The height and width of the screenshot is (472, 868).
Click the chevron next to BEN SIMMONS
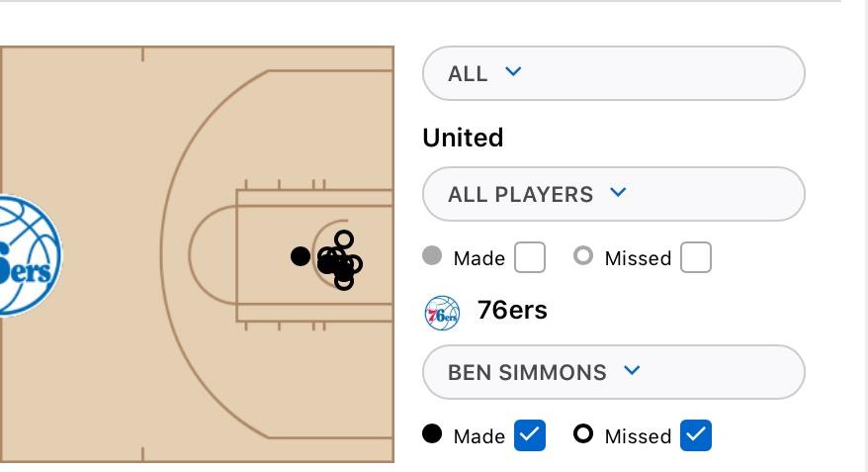coord(632,370)
